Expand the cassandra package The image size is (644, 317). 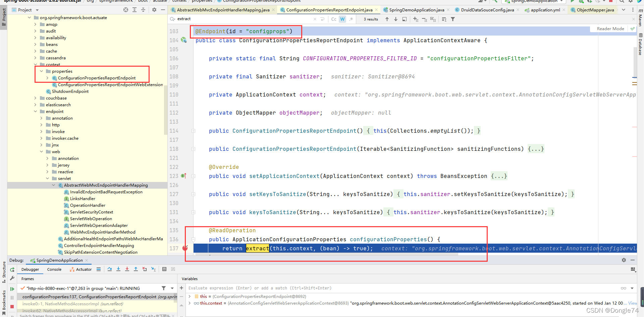35,58
